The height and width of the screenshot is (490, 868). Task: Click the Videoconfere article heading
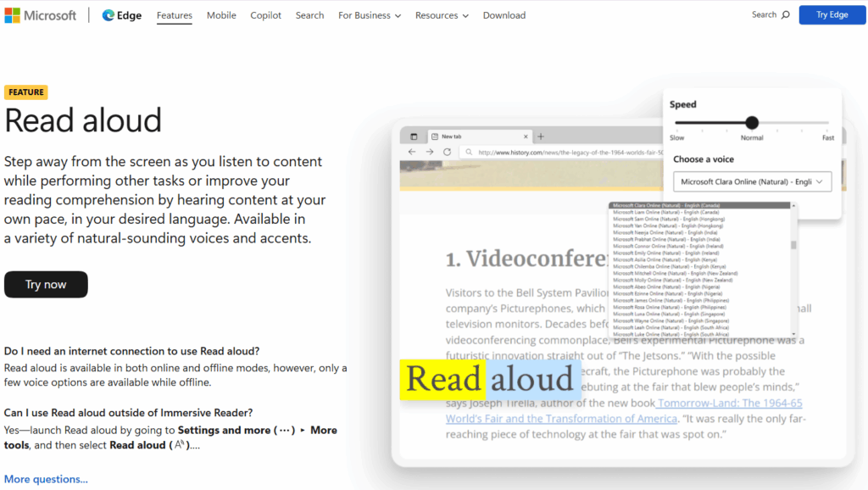[527, 259]
